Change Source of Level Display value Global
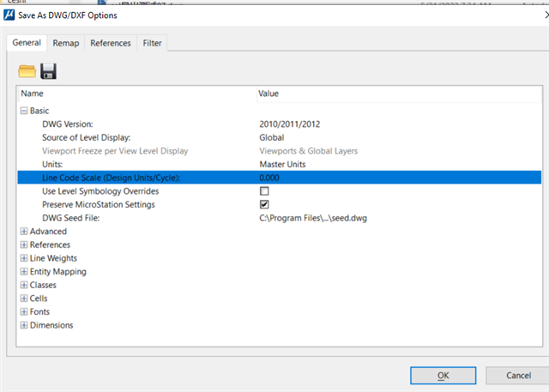This screenshot has width=549, height=392. pyautogui.click(x=272, y=137)
